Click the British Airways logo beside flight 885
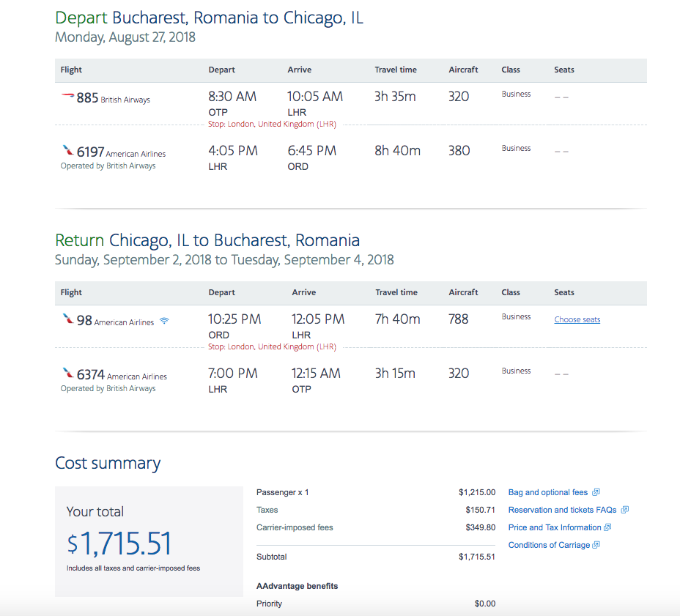This screenshot has height=616, width=680. (x=67, y=95)
